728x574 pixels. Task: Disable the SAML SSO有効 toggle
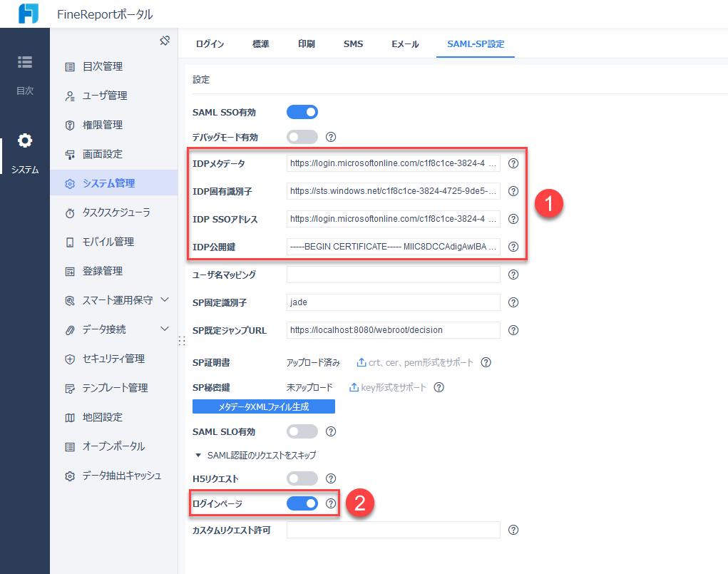[302, 111]
